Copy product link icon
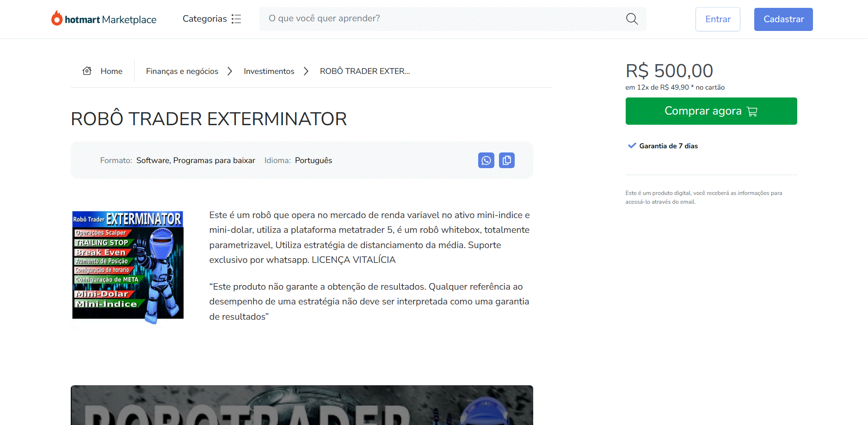868x425 pixels. 507,160
